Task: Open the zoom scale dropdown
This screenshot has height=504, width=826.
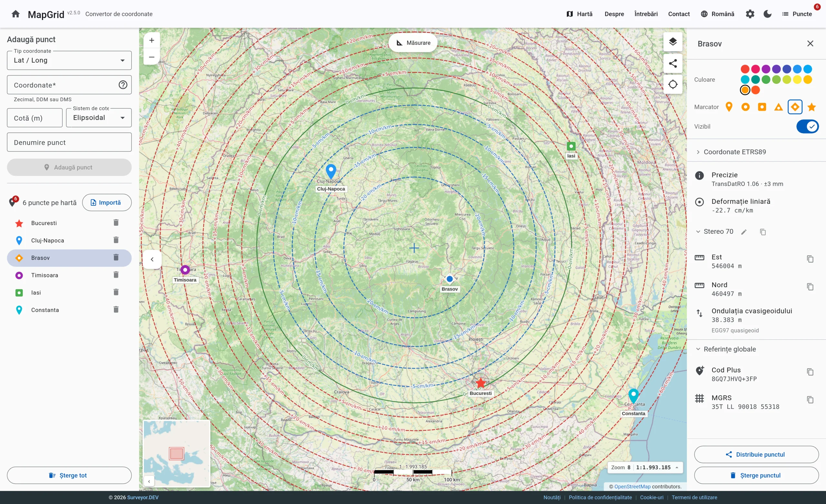Action: [x=645, y=467]
